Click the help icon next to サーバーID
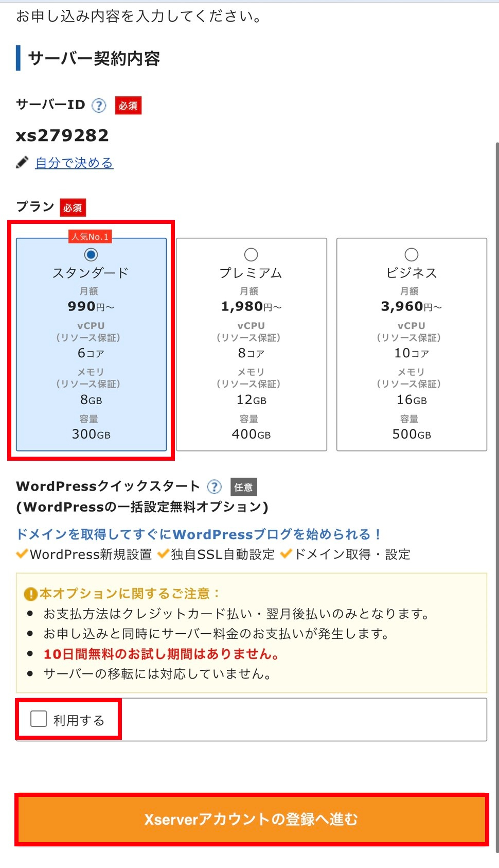The height and width of the screenshot is (868, 499). point(99,106)
